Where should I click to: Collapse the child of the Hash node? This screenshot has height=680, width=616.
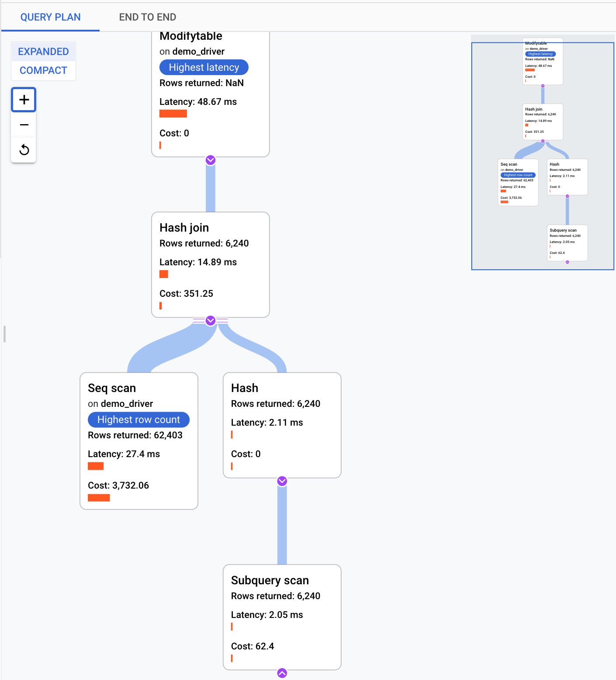pyautogui.click(x=282, y=481)
